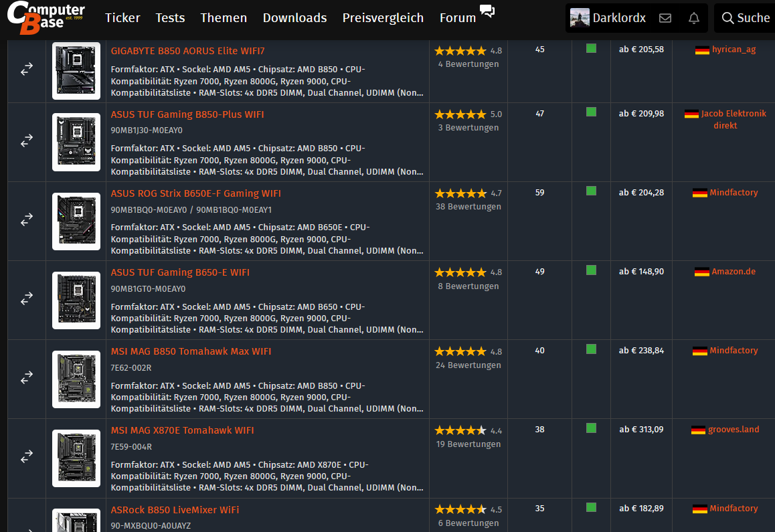Open the messages envelope icon
The width and height of the screenshot is (775, 532).
(665, 18)
